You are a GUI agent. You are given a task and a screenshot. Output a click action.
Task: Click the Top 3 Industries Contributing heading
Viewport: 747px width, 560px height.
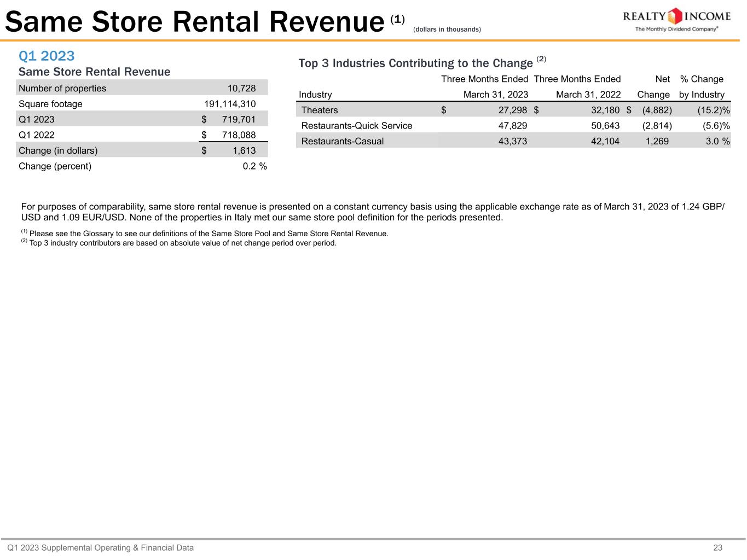(415, 63)
